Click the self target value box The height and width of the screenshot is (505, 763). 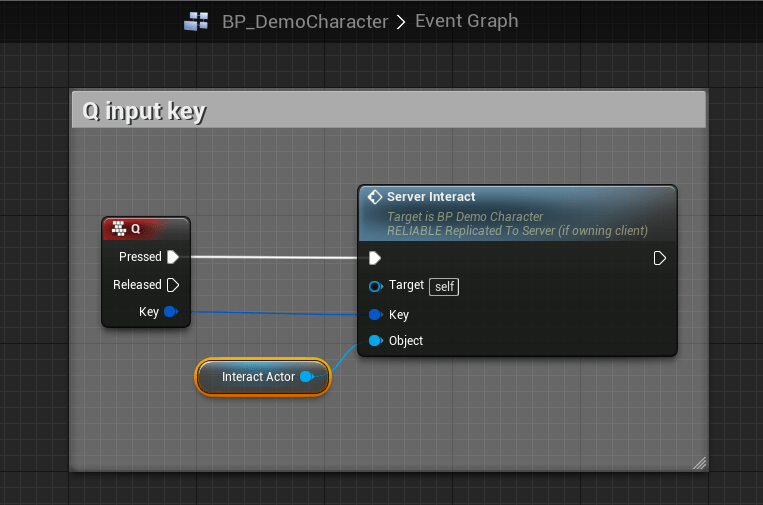(x=444, y=286)
